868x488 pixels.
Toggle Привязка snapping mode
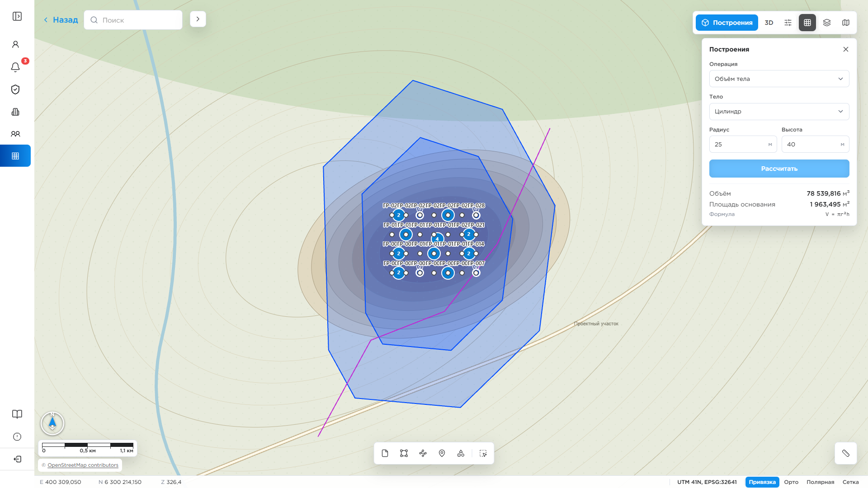[762, 482]
